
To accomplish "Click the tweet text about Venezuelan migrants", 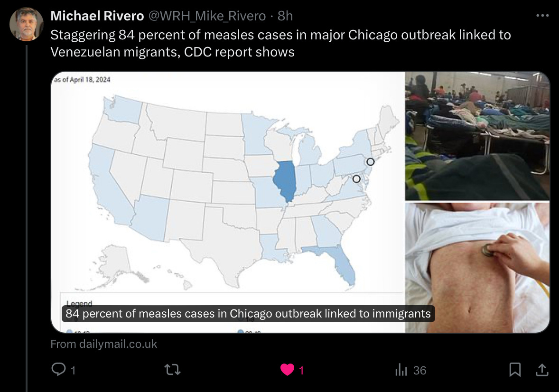I will (280, 43).
